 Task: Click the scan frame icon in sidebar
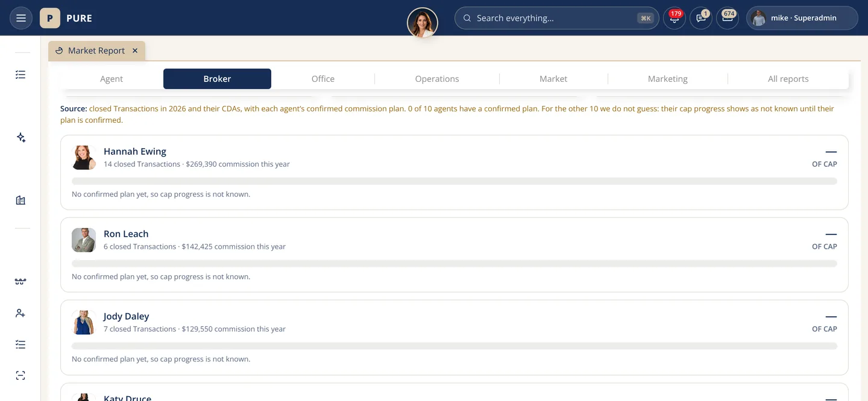pyautogui.click(x=20, y=376)
